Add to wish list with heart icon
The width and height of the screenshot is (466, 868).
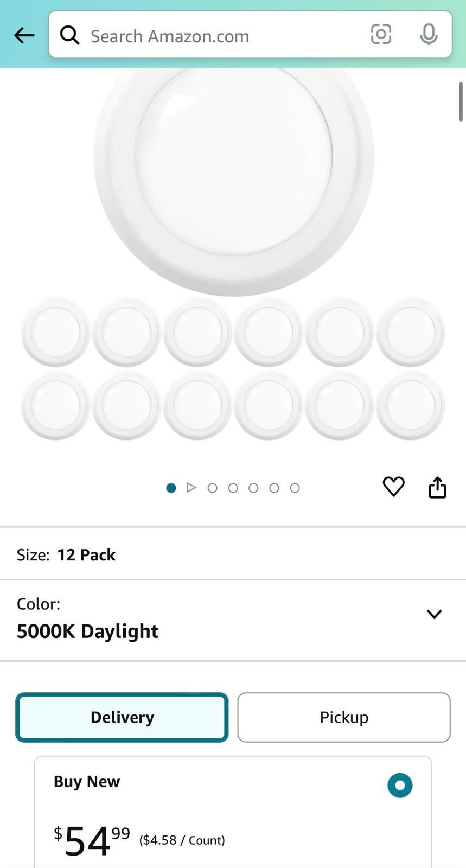coord(393,487)
